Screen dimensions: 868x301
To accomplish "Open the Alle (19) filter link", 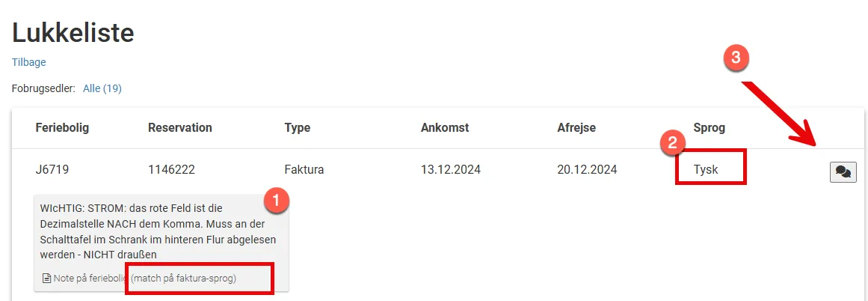I will coord(102,88).
